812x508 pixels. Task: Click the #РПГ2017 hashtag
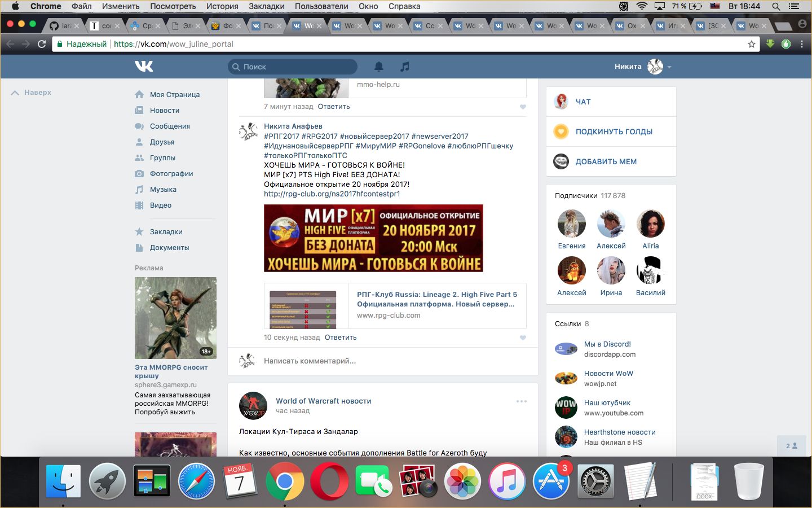click(281, 136)
